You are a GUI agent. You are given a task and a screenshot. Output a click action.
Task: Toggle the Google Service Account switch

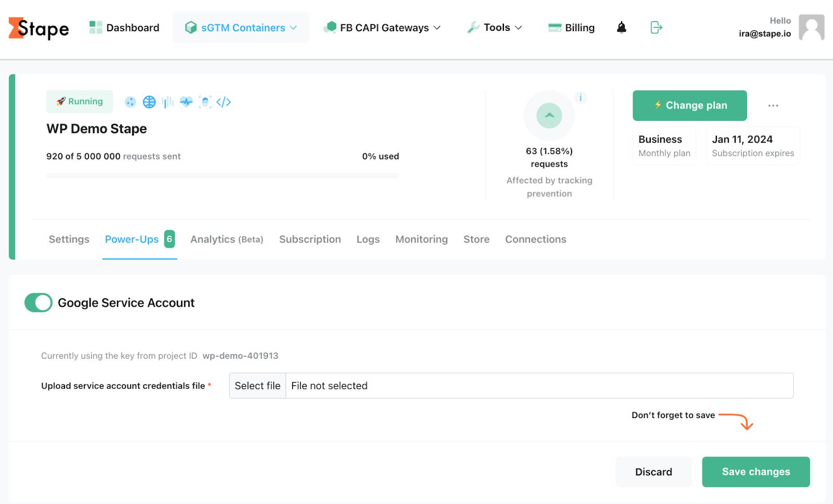39,303
